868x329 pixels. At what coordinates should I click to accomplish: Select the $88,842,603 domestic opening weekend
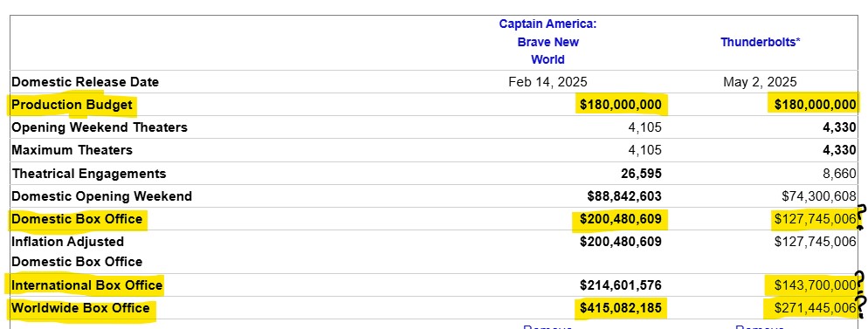pos(623,196)
